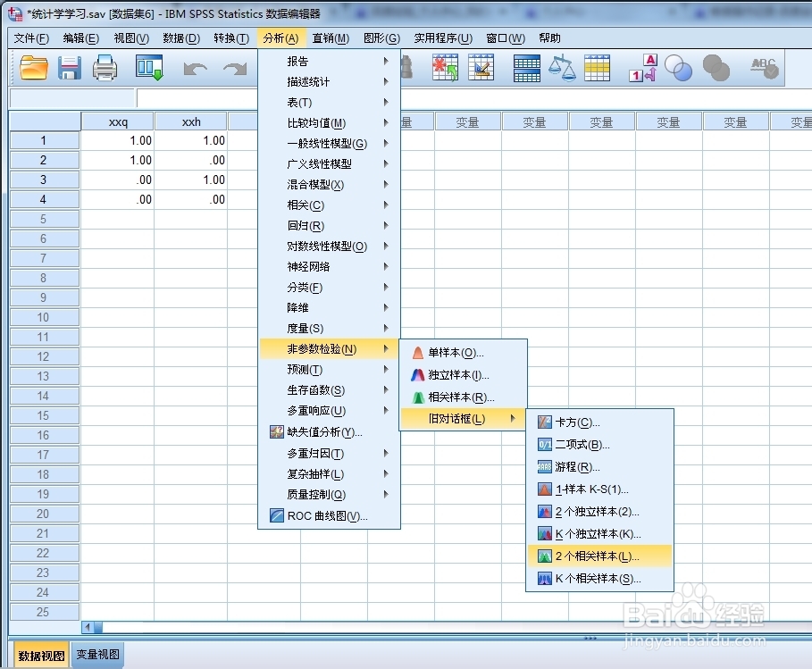Click the chi-square test icon
This screenshot has width=812, height=669.
click(544, 422)
